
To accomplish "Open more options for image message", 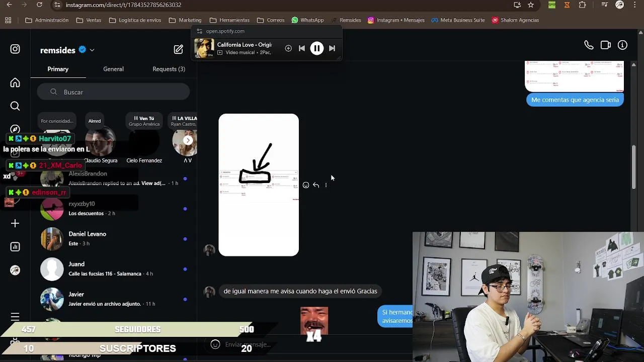I will tap(326, 185).
